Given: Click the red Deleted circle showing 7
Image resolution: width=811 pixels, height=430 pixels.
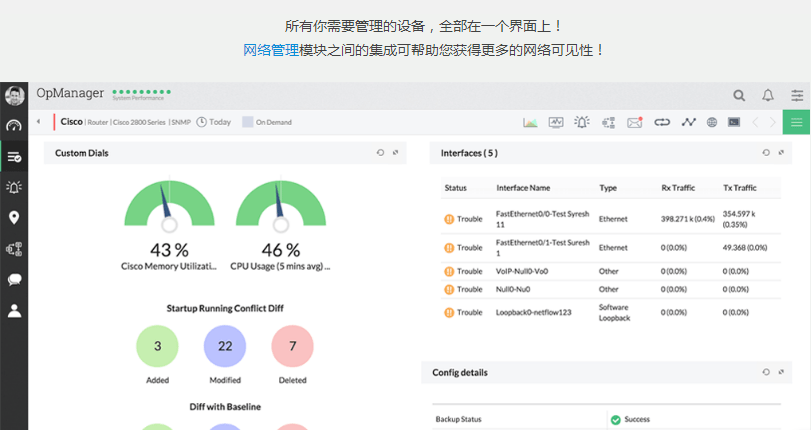Looking at the screenshot, I should click(x=293, y=346).
